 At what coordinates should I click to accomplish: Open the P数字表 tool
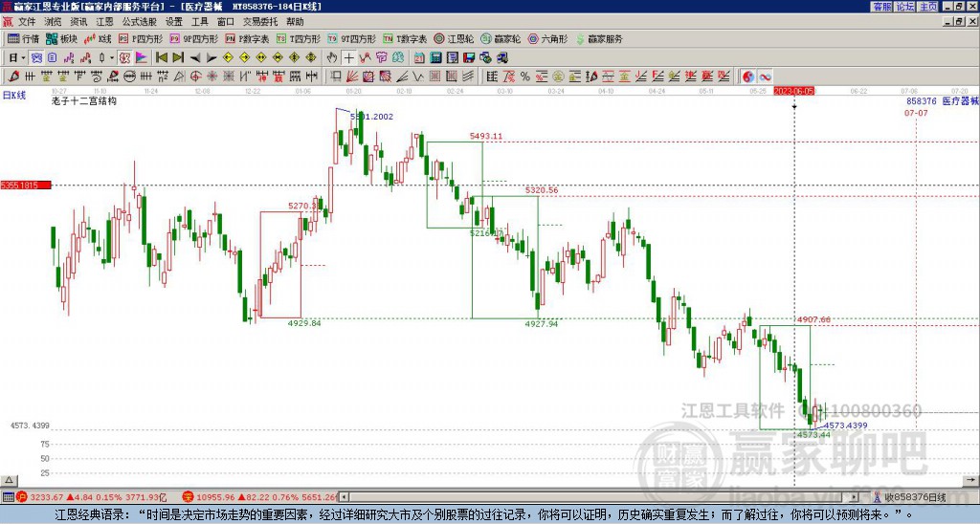pyautogui.click(x=247, y=38)
